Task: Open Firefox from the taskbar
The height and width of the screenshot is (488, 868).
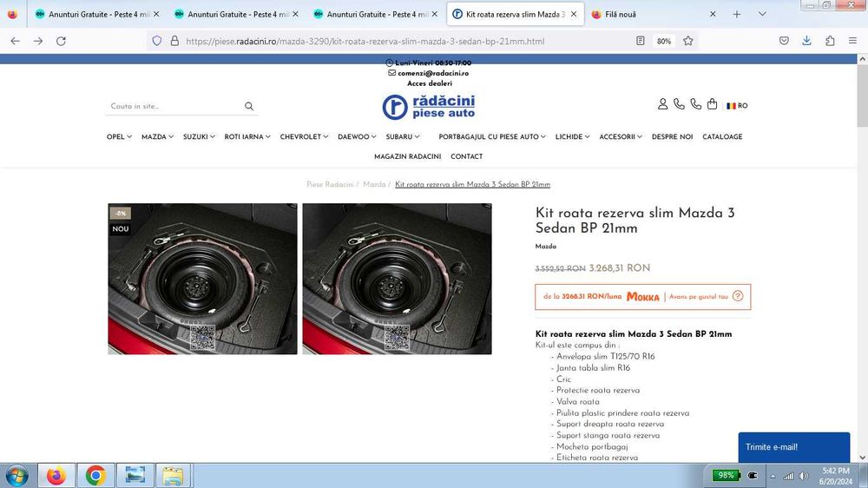Action: [56, 476]
